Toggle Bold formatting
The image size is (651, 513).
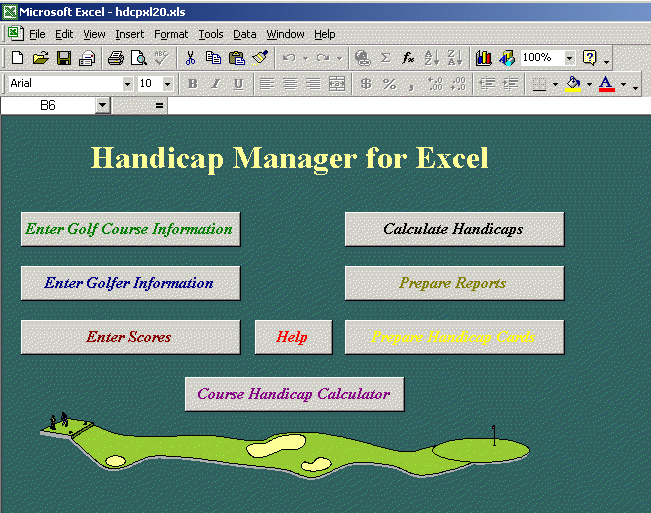193,84
